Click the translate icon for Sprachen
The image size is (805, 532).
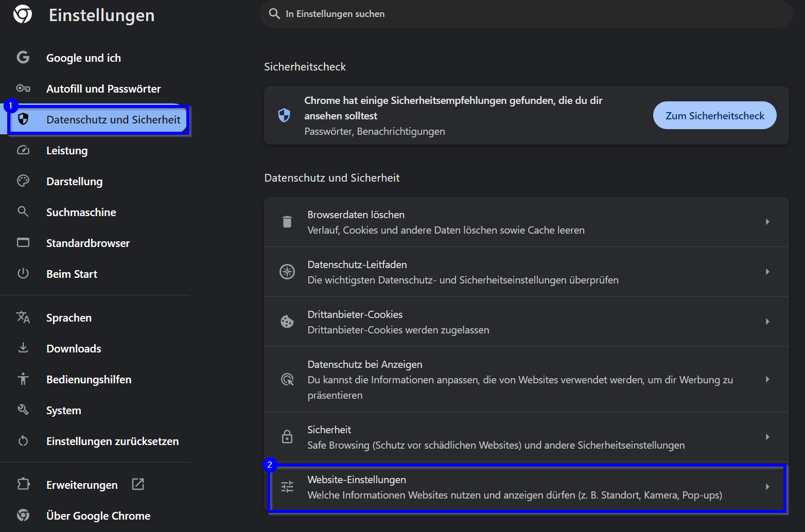[x=23, y=317]
